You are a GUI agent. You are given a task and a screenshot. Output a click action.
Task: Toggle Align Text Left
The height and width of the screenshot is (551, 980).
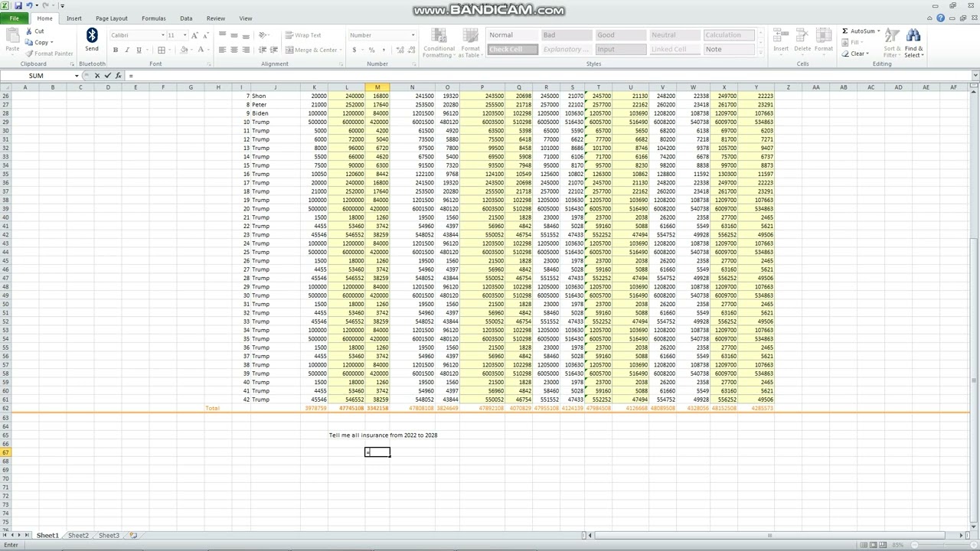pyautogui.click(x=223, y=50)
